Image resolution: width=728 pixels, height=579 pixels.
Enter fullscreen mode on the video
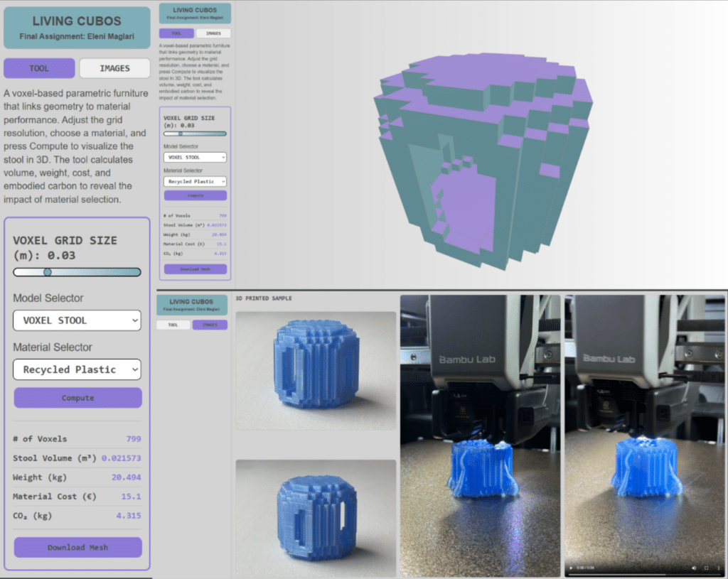[x=706, y=568]
